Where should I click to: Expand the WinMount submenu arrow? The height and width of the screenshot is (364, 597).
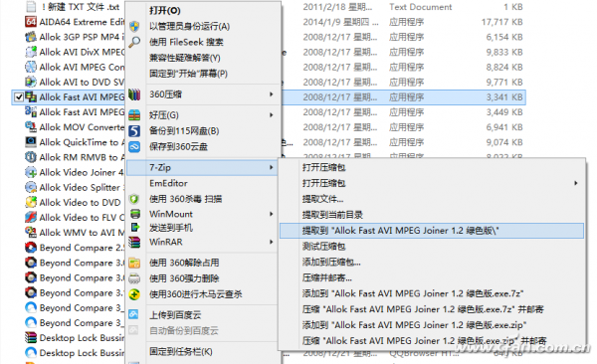[271, 214]
